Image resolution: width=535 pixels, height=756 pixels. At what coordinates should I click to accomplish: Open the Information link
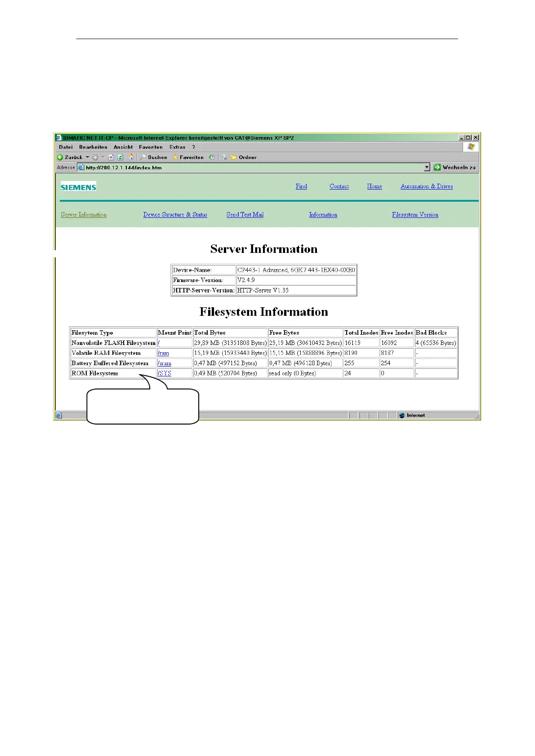point(323,215)
